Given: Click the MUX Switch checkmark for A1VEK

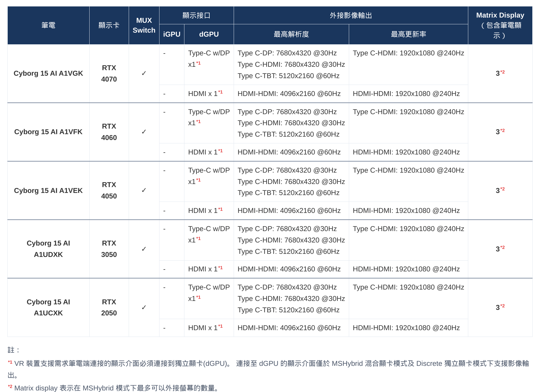Looking at the screenshot, I should 144,190.
